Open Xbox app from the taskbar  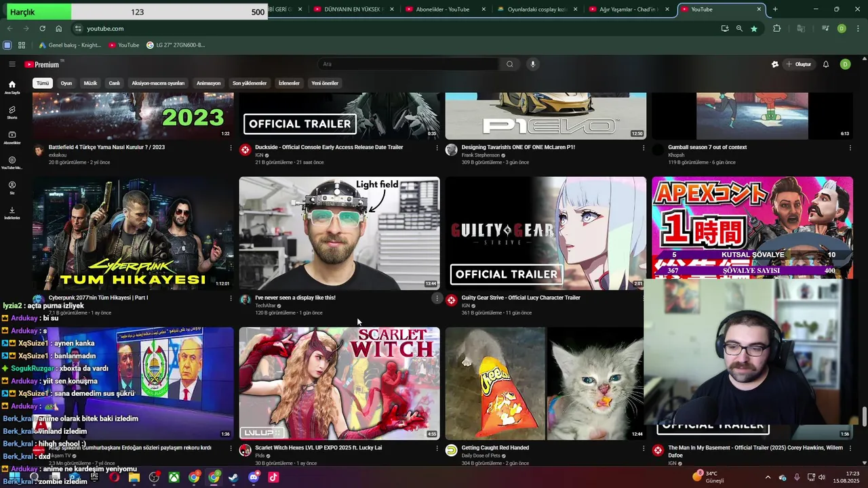point(174,477)
